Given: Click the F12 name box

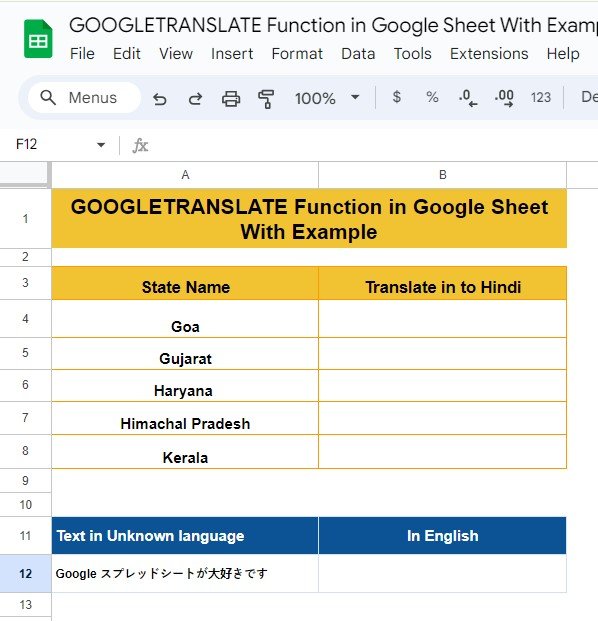Looking at the screenshot, I should tap(27, 144).
